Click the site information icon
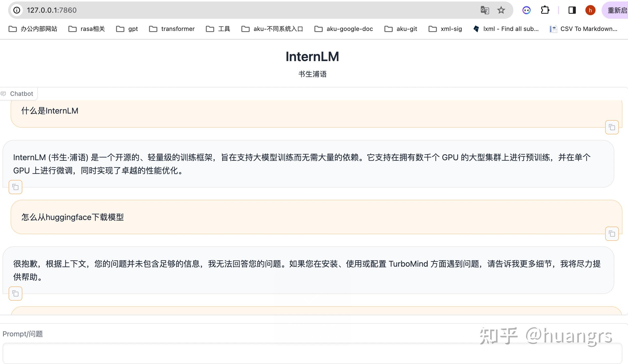 point(17,10)
